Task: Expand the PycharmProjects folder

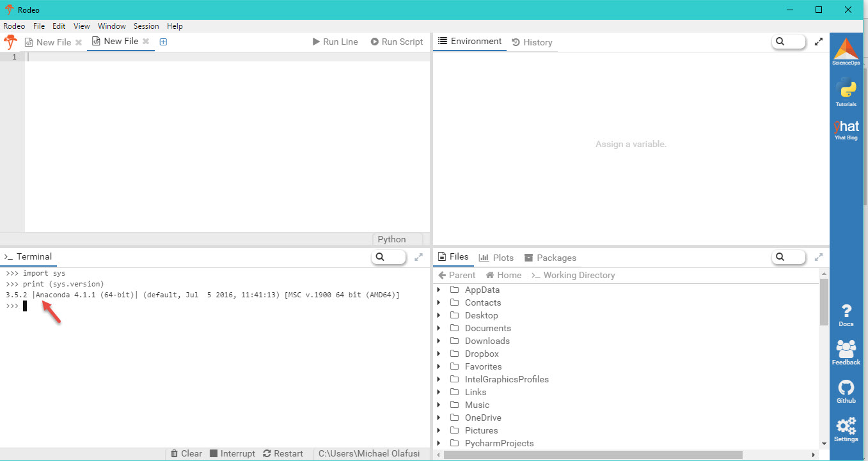Action: tap(439, 443)
